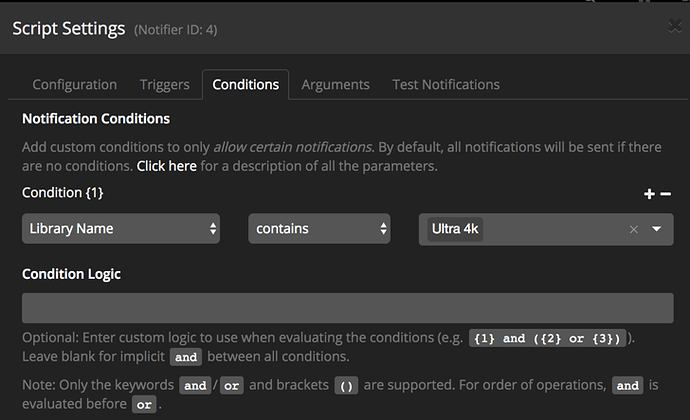Select the Ultra 4k value tag
The image size is (690, 420).
tap(455, 229)
